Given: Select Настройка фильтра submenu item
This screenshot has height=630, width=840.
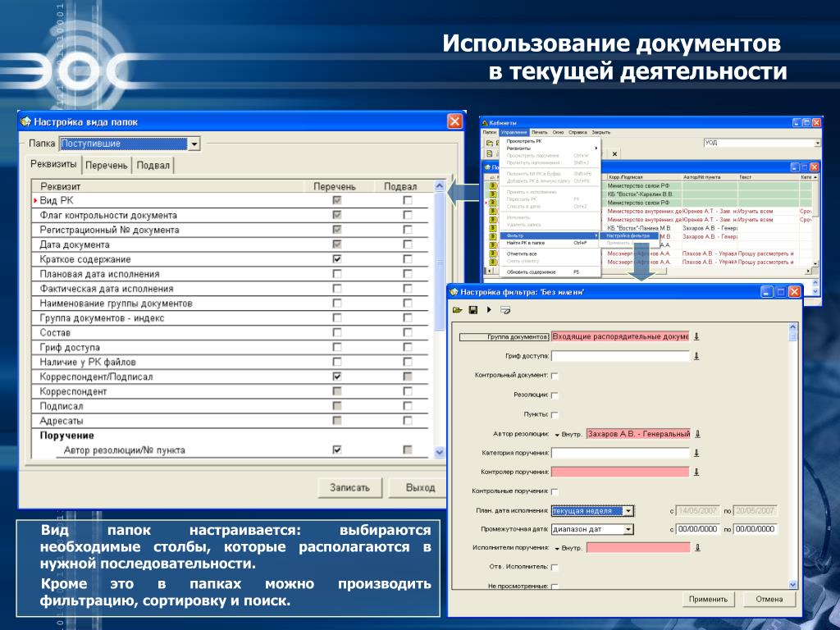Looking at the screenshot, I should point(628,235).
